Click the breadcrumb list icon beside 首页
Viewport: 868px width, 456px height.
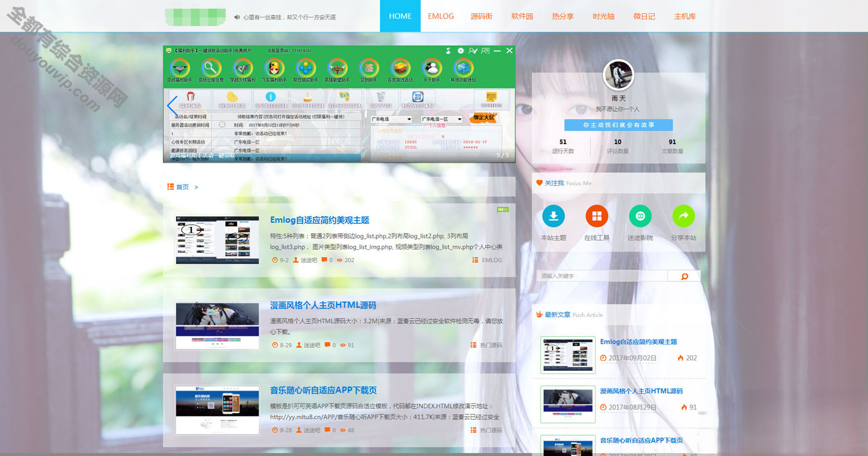(x=171, y=187)
